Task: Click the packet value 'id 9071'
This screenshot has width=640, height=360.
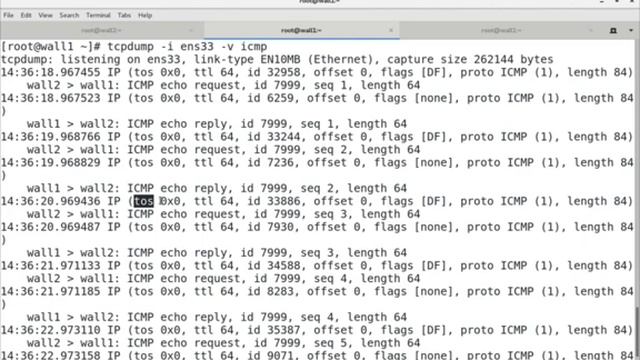Action: [x=270, y=355]
